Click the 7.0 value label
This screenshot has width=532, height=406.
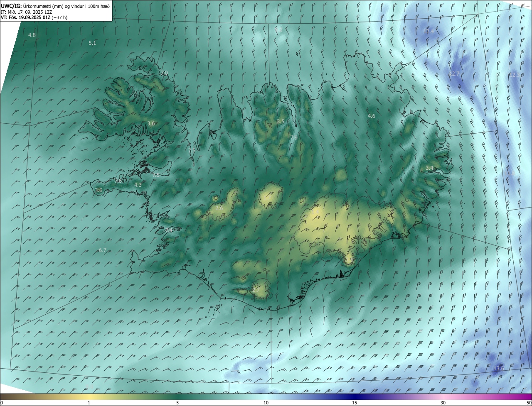click(x=165, y=73)
